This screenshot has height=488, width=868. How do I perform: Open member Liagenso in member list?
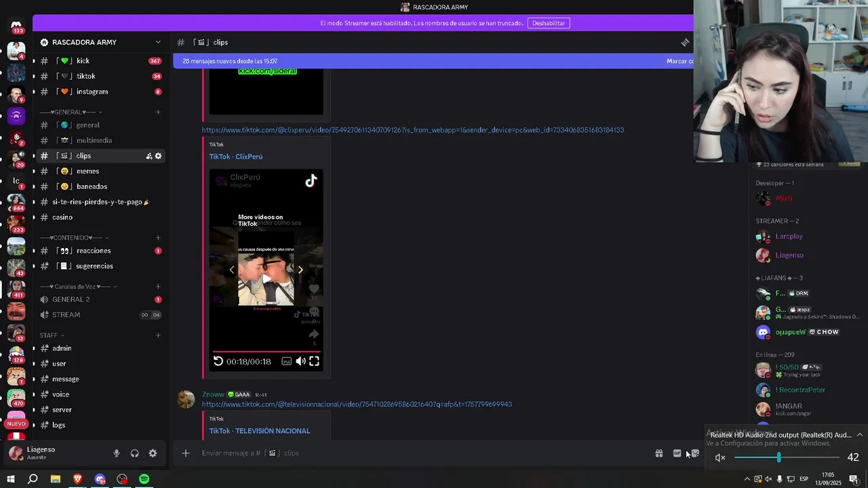789,256
